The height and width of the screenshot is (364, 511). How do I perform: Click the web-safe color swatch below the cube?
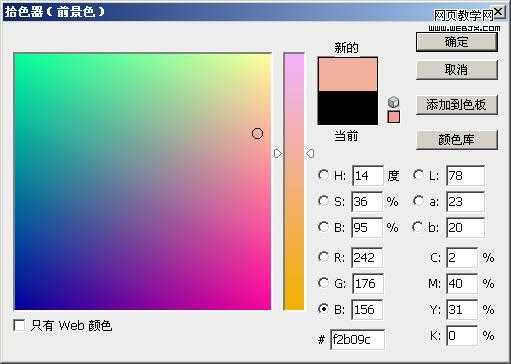coord(394,117)
